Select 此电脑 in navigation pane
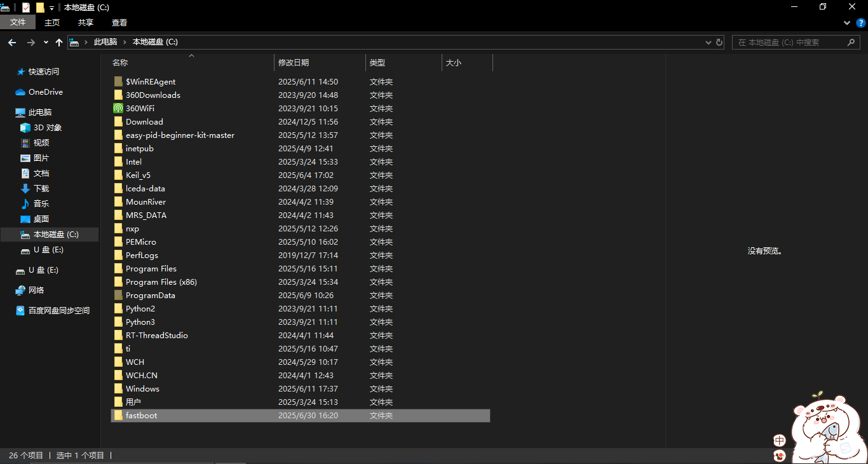 point(39,113)
